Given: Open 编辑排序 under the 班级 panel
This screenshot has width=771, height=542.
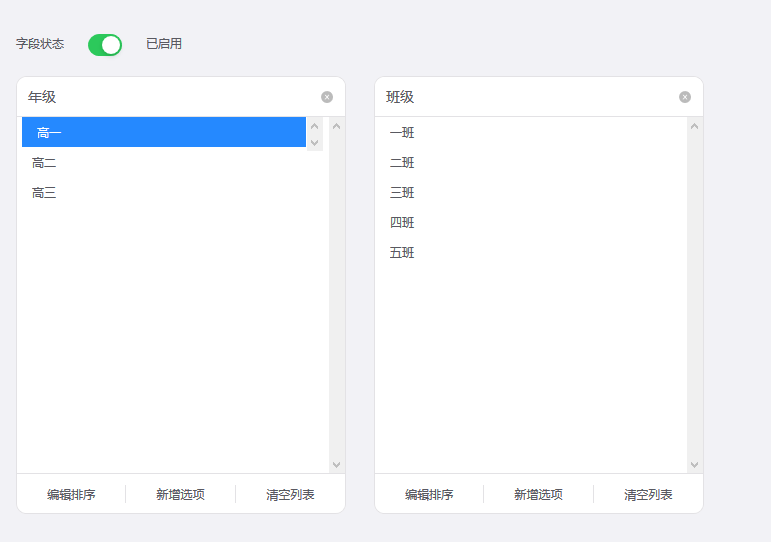Looking at the screenshot, I should tap(429, 494).
